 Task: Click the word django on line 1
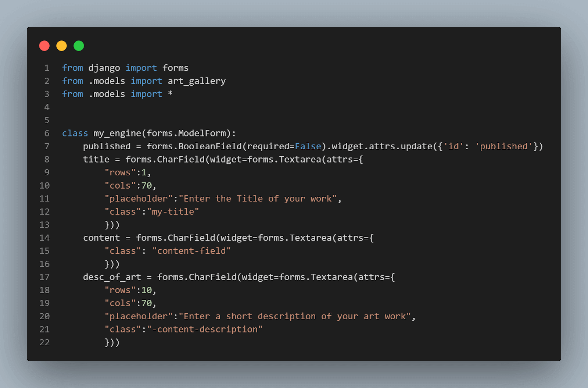104,68
